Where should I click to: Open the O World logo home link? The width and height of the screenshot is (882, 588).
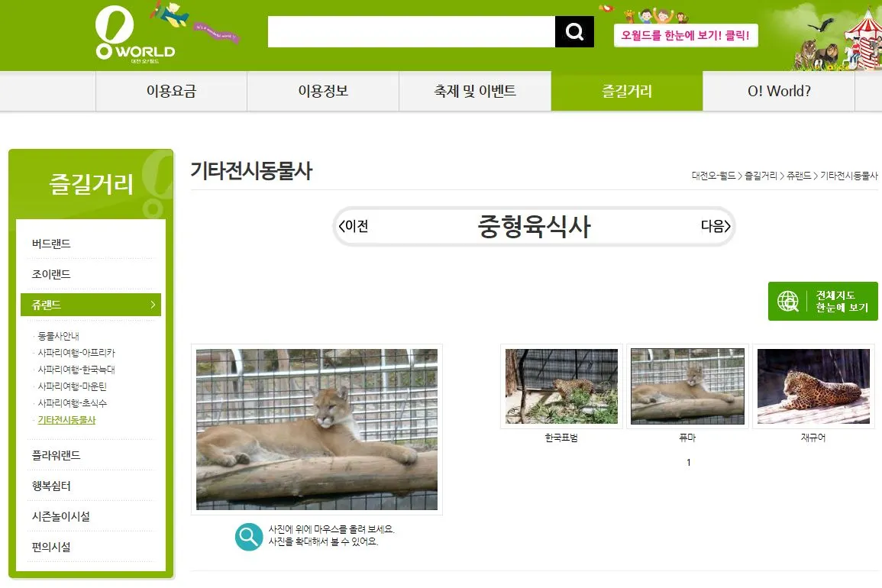[135, 34]
